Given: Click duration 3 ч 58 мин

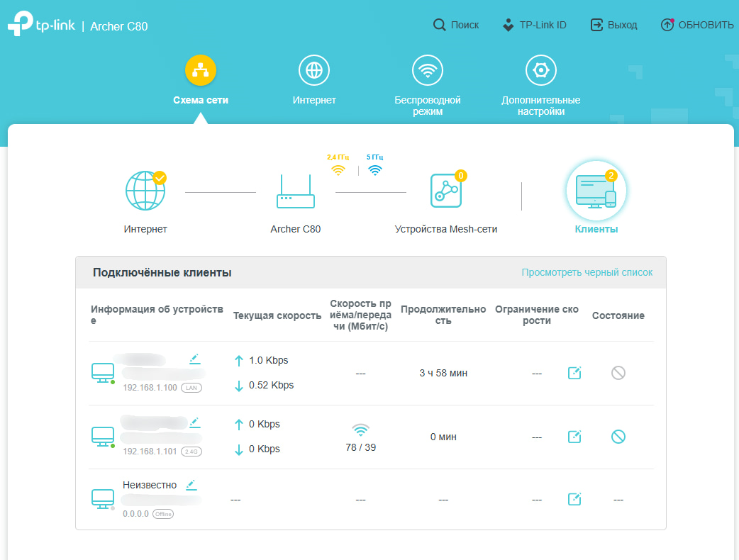Looking at the screenshot, I should click(x=443, y=373).
